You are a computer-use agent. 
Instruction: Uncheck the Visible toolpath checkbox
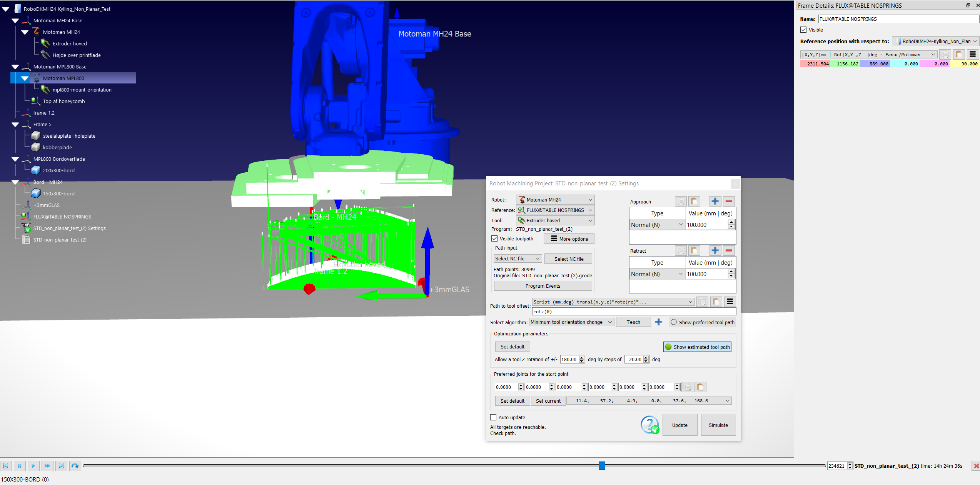[494, 238]
